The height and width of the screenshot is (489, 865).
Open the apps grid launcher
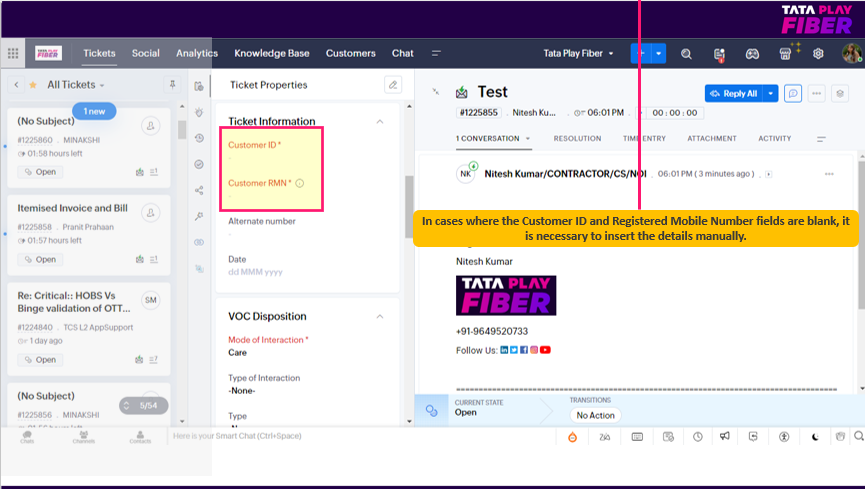[x=13, y=54]
